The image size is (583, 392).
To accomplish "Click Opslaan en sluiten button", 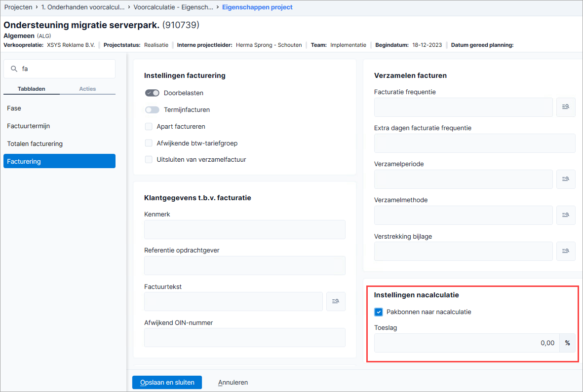I will (167, 382).
